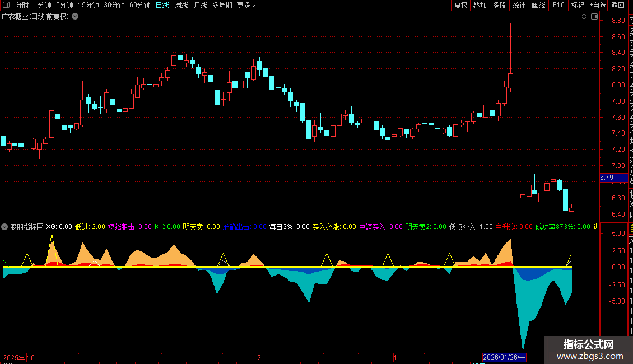The image size is (633, 364).
Task: Open the 画线 drawing tools
Action: coord(538,5)
